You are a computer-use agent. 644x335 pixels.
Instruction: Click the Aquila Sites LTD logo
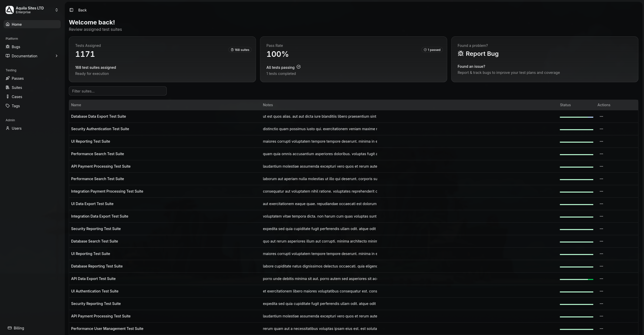coord(9,10)
